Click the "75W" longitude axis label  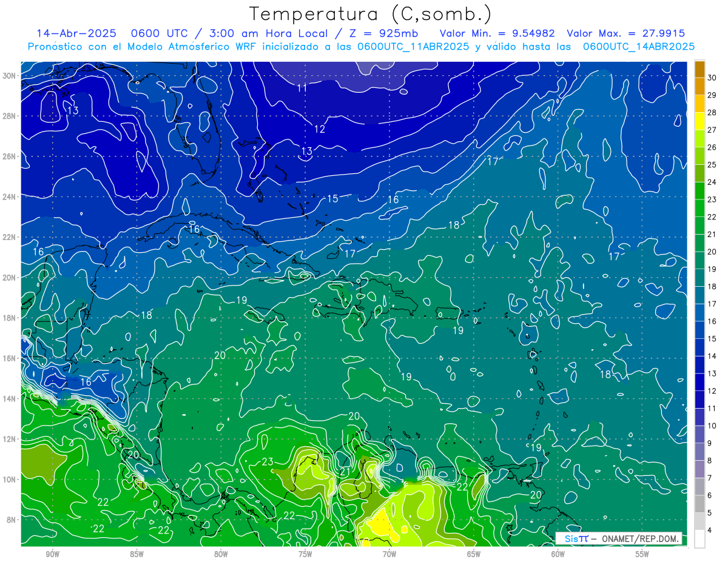pyautogui.click(x=305, y=554)
